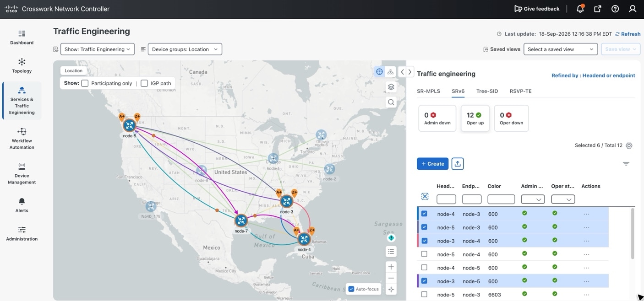
Task: Open the help question mark icon
Action: click(x=615, y=9)
